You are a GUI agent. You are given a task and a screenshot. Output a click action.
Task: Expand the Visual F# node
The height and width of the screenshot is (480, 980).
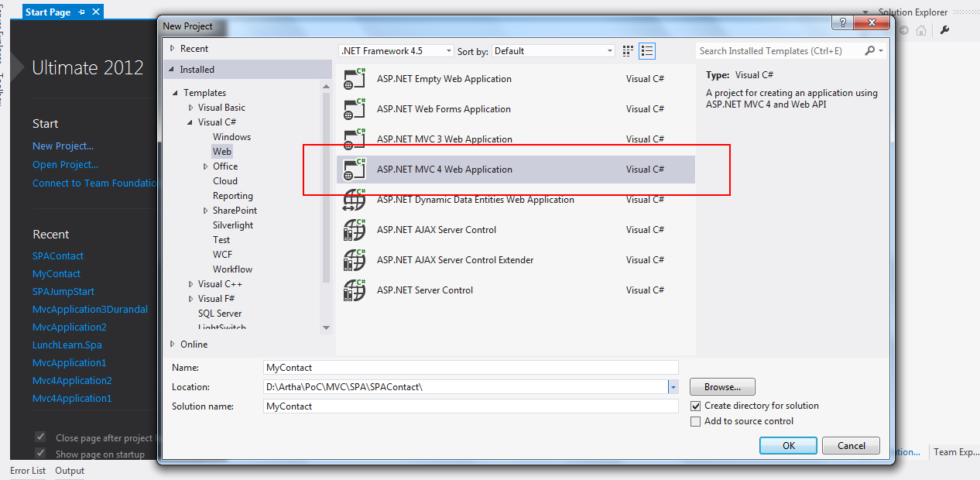191,299
